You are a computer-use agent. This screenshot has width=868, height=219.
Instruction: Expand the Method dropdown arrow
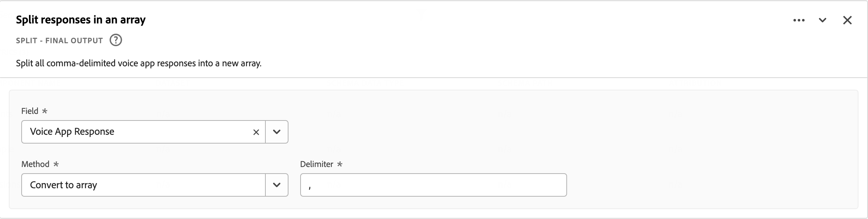click(277, 185)
